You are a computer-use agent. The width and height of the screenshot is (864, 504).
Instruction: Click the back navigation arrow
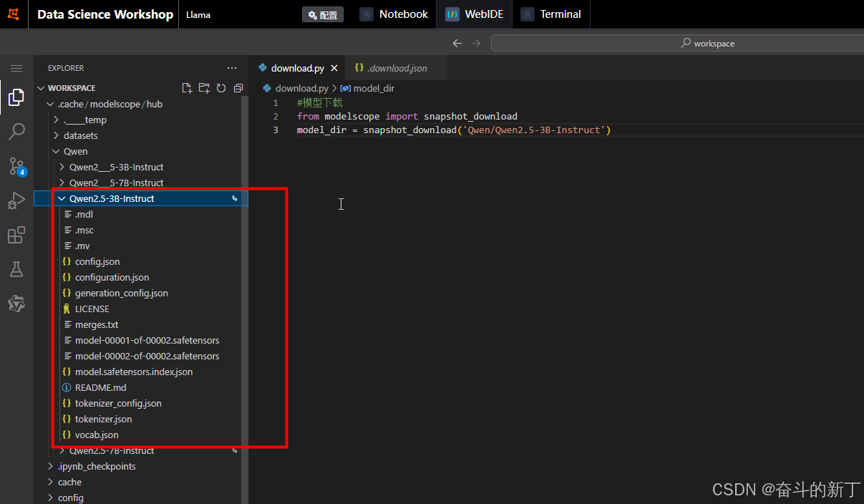coord(457,43)
